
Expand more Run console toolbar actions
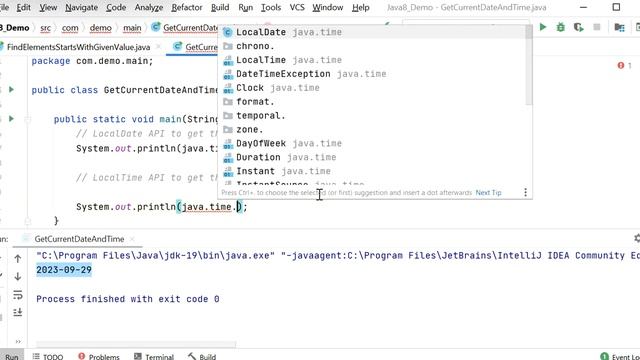[18, 342]
